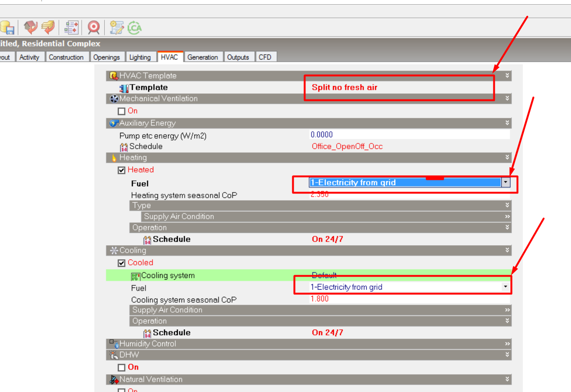Viewport: 571px width, 392px height.
Task: Enable the Mechanical Ventilation On checkbox
Action: pyautogui.click(x=122, y=112)
